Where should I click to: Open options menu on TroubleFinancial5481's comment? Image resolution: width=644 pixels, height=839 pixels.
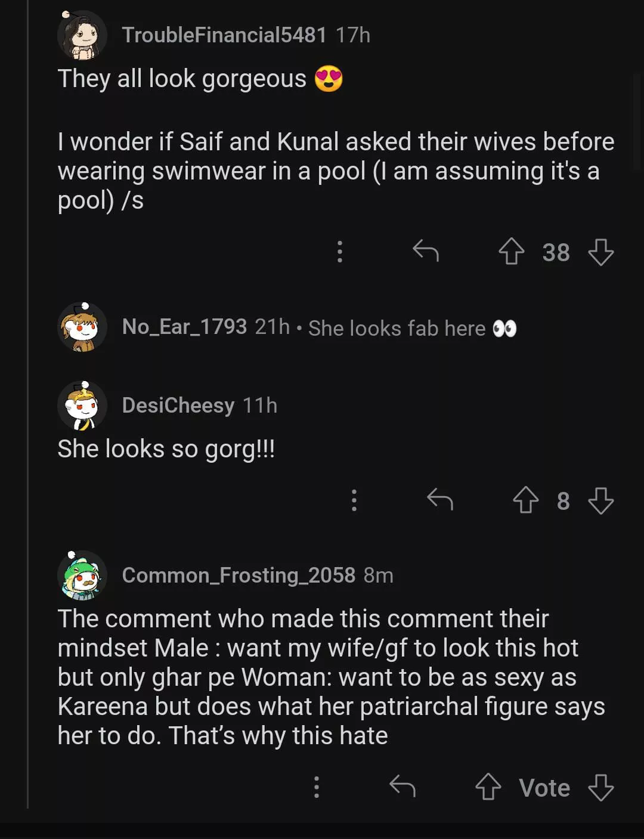pyautogui.click(x=340, y=252)
